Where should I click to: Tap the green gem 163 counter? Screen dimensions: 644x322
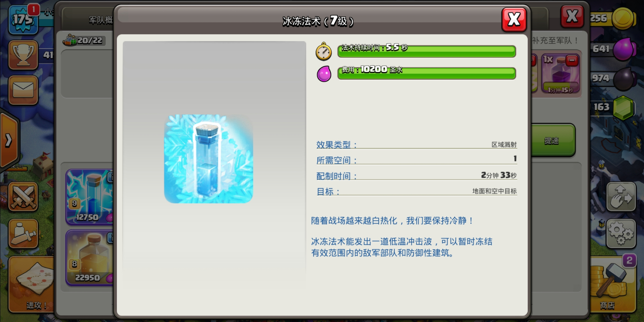(x=601, y=107)
